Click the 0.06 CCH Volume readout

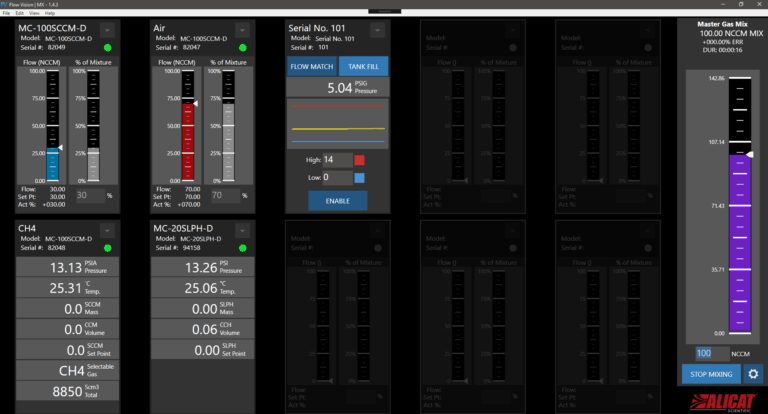tap(202, 329)
